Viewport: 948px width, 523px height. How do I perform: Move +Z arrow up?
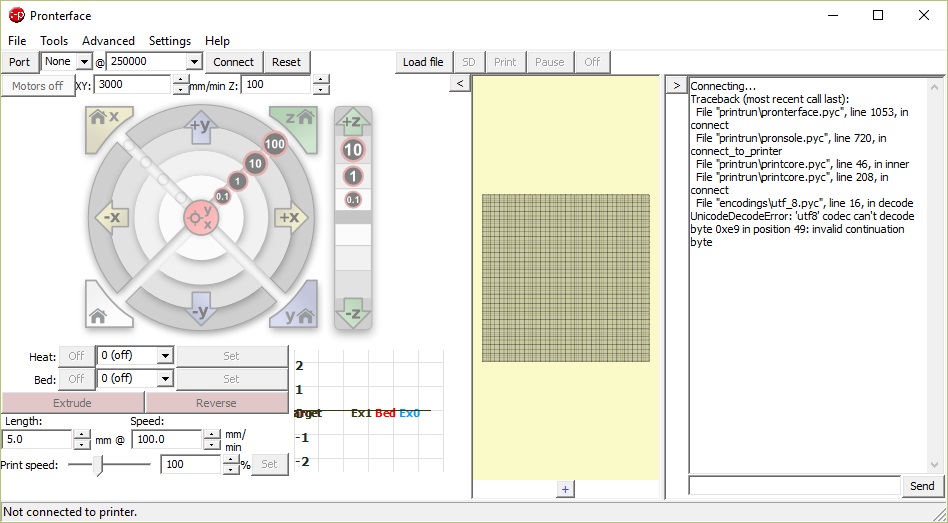(x=353, y=123)
